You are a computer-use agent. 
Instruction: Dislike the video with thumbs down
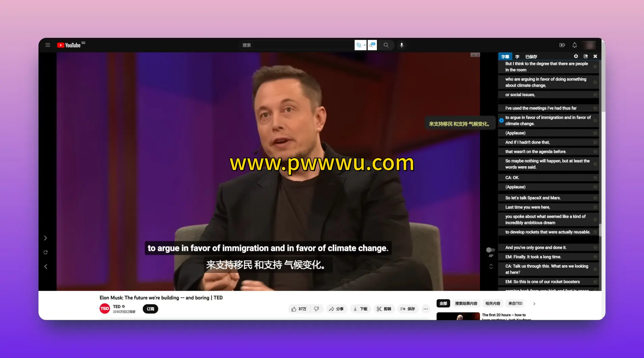click(316, 309)
